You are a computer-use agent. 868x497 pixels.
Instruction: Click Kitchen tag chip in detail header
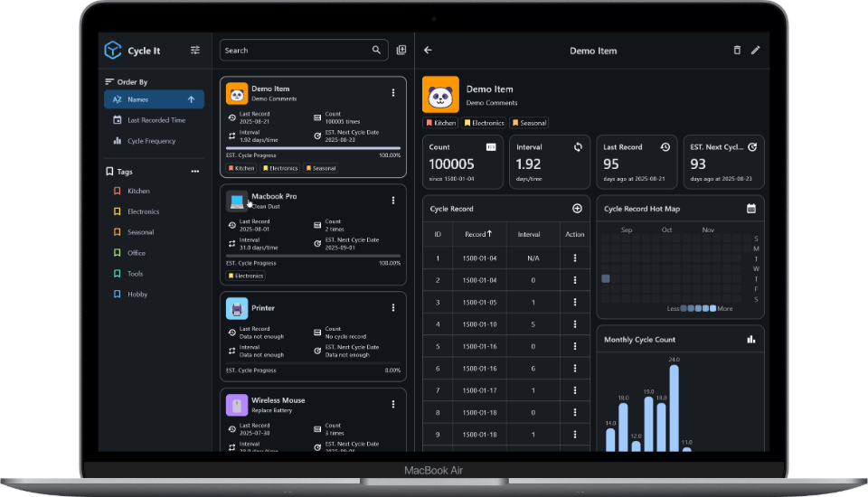point(440,123)
